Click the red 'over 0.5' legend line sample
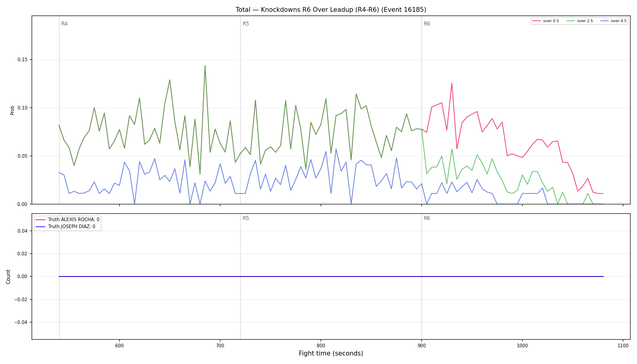This screenshot has height=364, width=637. point(537,21)
